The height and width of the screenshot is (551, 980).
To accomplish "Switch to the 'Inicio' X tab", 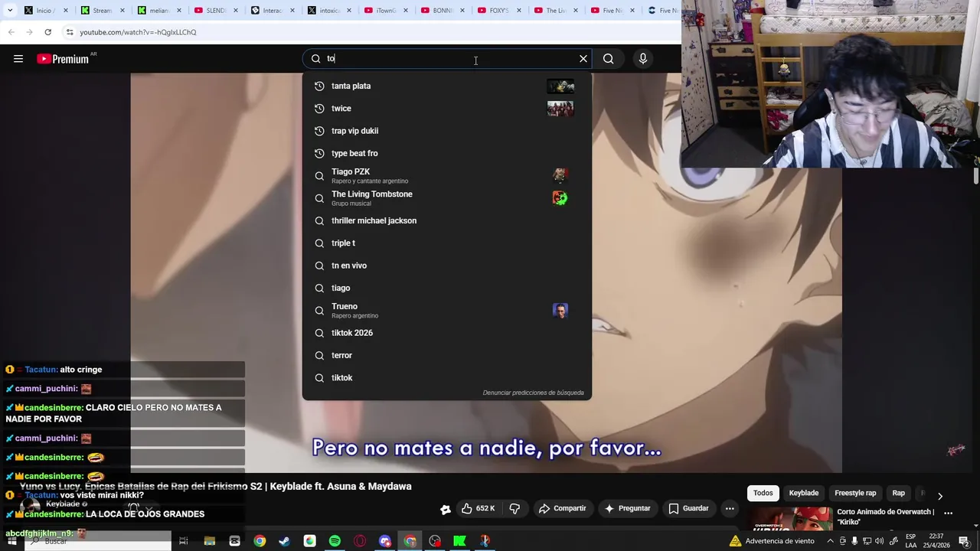I will 46,11.
